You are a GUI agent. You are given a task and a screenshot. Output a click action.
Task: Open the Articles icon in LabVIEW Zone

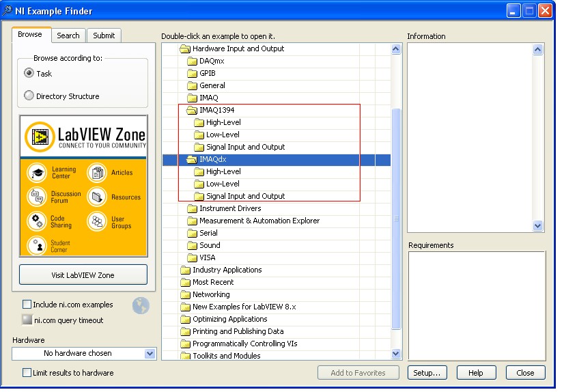(97, 173)
